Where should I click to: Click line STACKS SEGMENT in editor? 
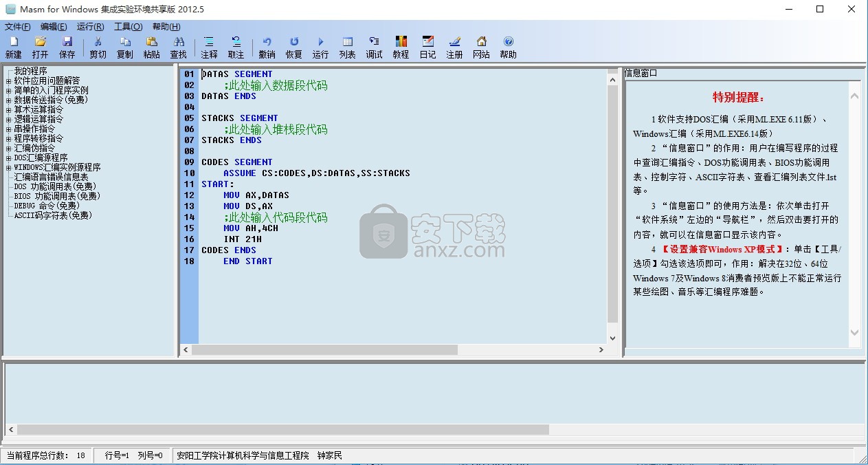click(240, 118)
